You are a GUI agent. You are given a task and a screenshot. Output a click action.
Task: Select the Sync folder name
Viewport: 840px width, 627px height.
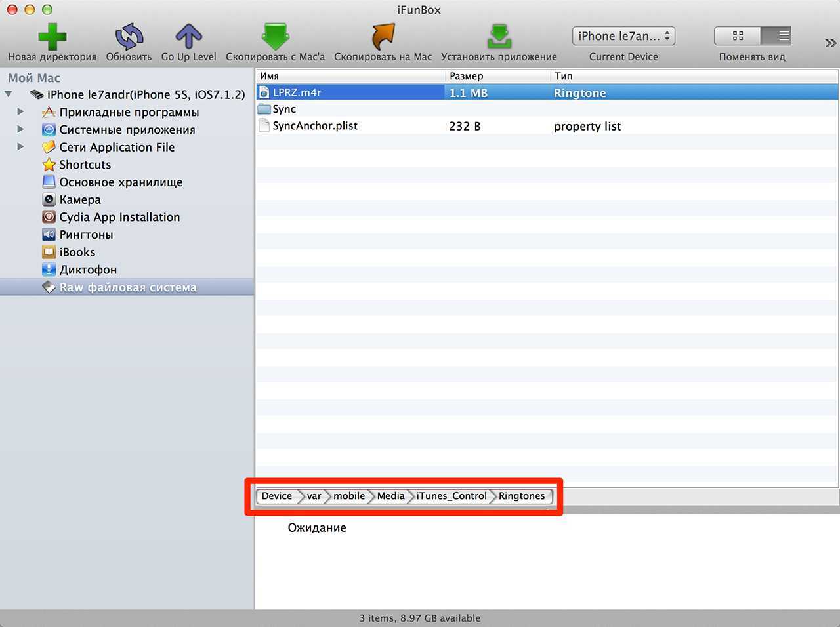(284, 109)
